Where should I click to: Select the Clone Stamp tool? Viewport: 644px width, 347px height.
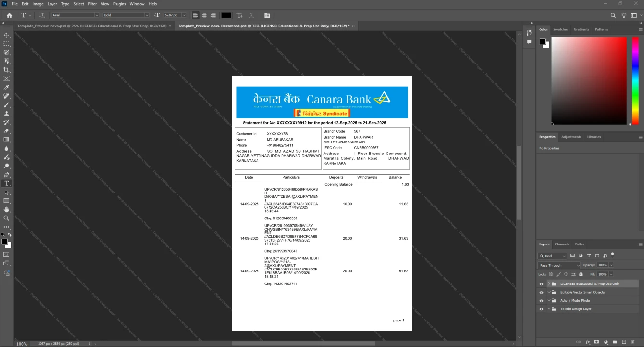click(x=7, y=114)
